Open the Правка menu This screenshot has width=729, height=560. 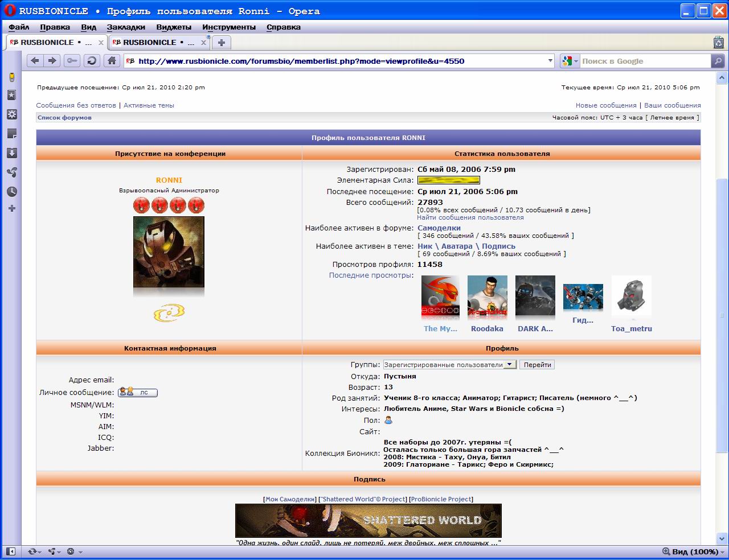click(x=55, y=27)
